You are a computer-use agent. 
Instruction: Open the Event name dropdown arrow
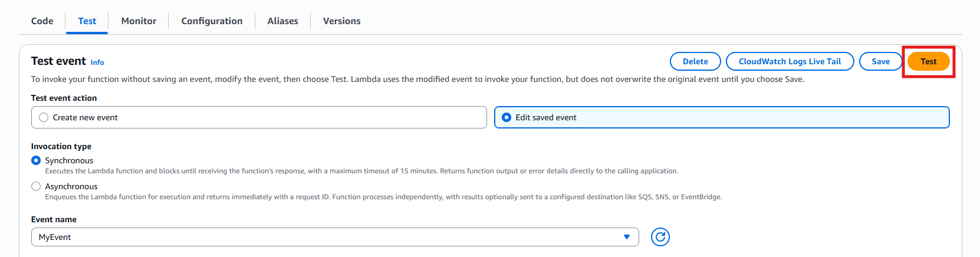(x=626, y=237)
